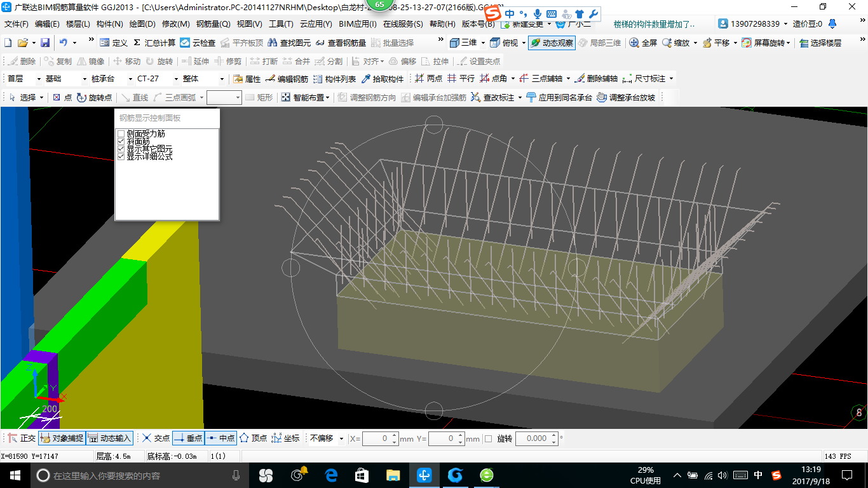
Task: Open 定义 (Define) from the toolbar
Action: coord(114,43)
